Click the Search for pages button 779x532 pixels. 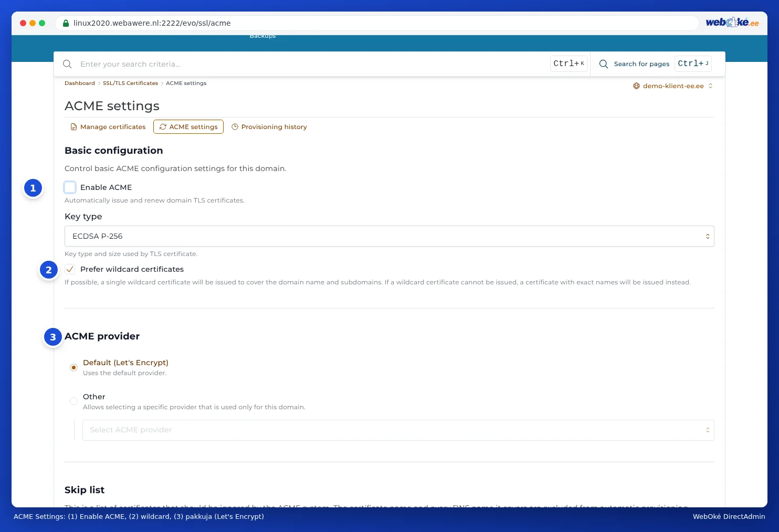(655, 64)
